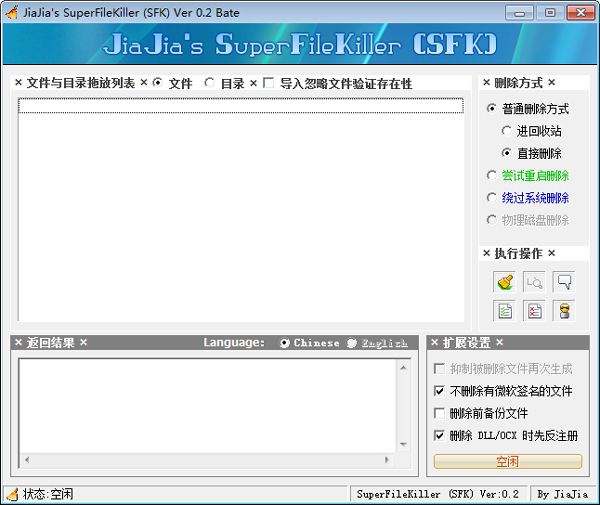Click inside the 返回结果 output box
Viewport: 600px width, 505px height.
coord(208,406)
